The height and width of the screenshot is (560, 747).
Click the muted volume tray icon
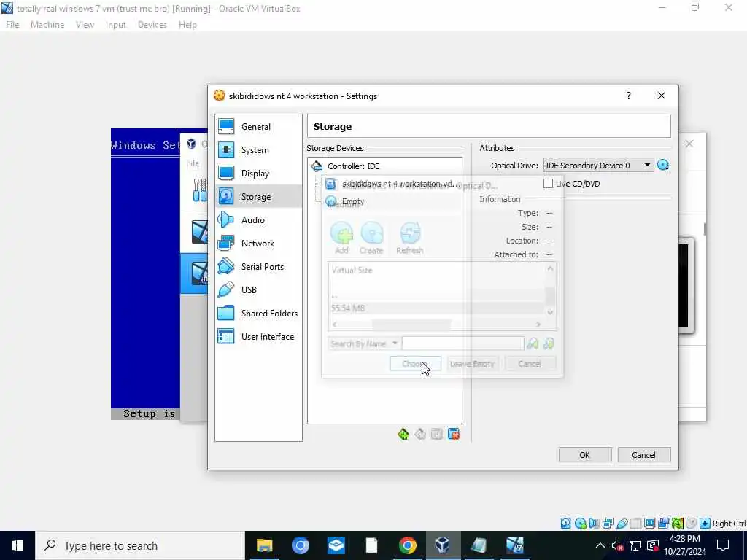tap(617, 545)
